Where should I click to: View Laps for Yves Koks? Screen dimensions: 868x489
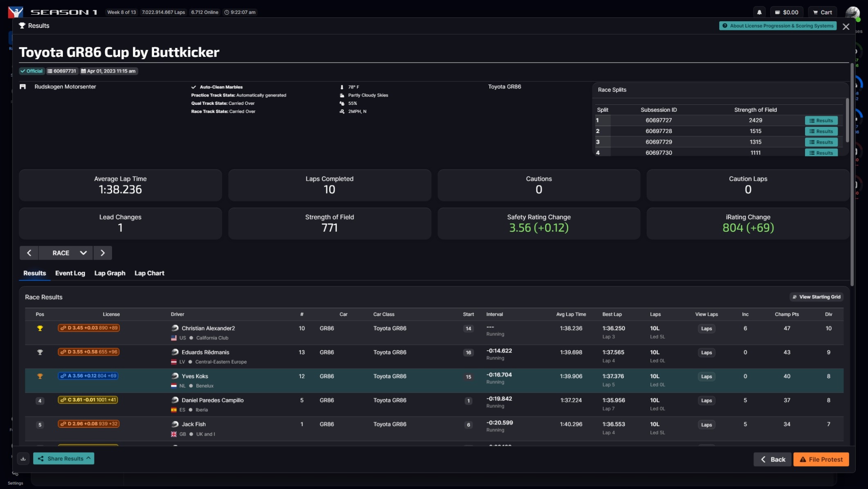[x=706, y=376]
